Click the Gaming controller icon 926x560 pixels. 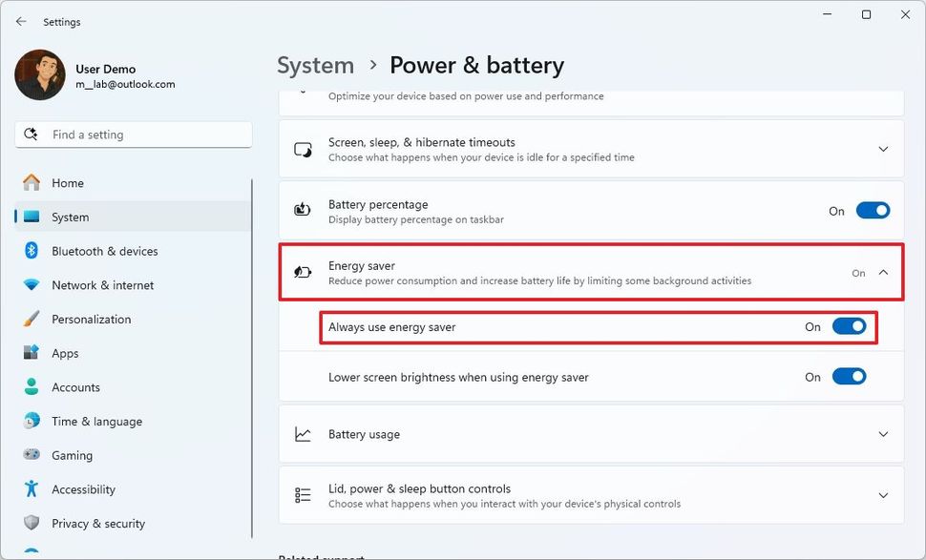[31, 455]
